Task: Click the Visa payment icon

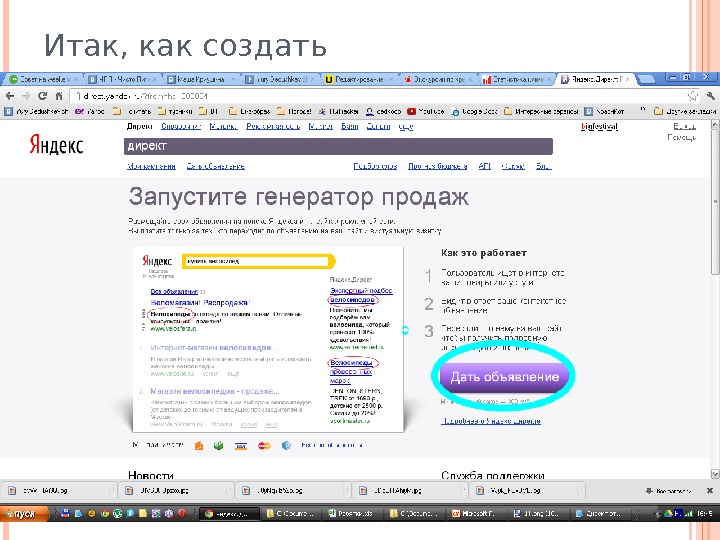Action: click(241, 445)
